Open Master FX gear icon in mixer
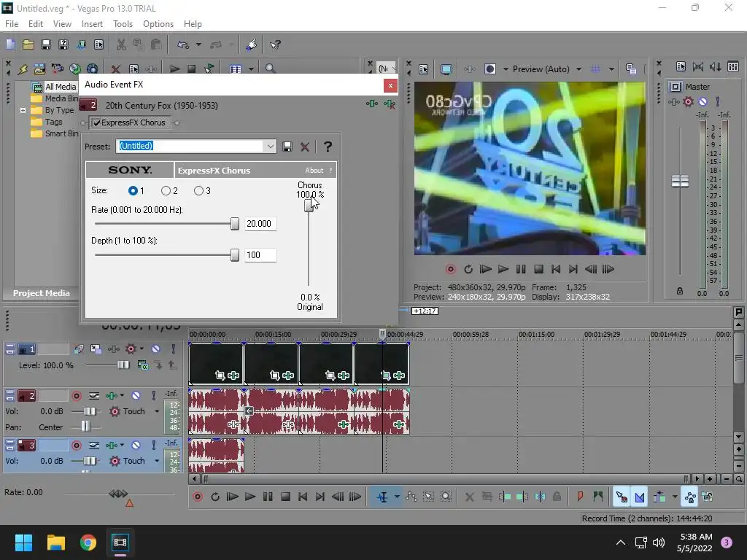The height and width of the screenshot is (560, 747). click(688, 101)
